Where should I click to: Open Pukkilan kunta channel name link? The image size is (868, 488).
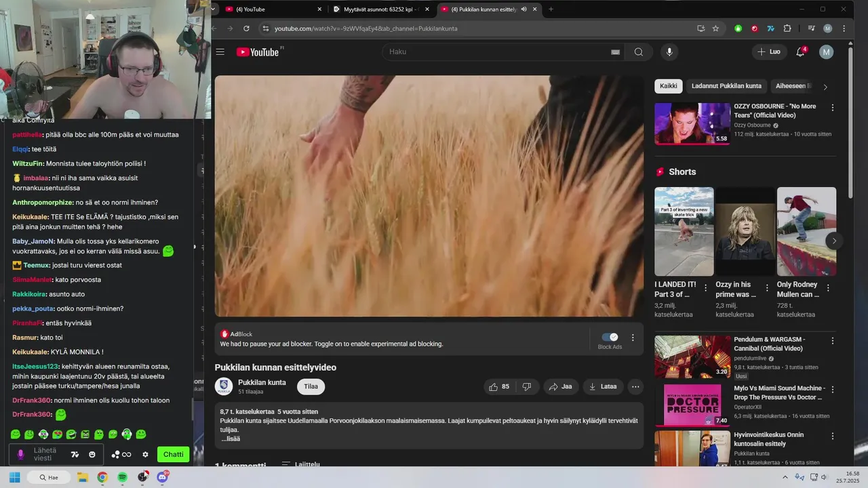pyautogui.click(x=262, y=382)
